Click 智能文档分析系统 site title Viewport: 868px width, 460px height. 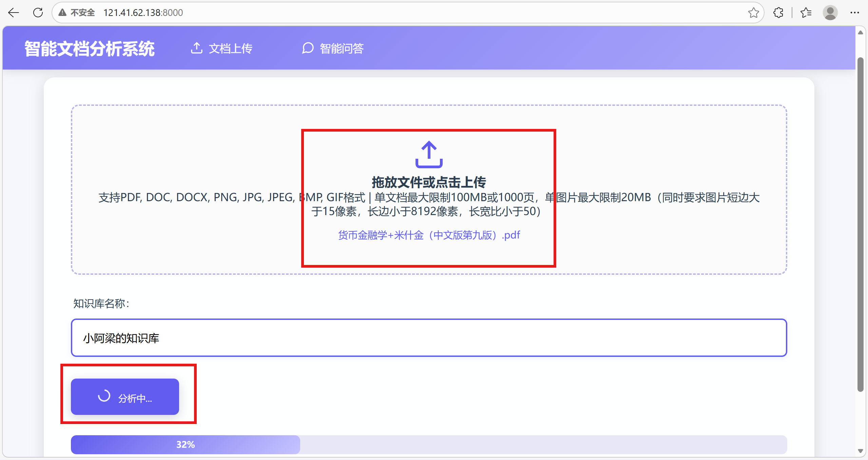point(90,49)
